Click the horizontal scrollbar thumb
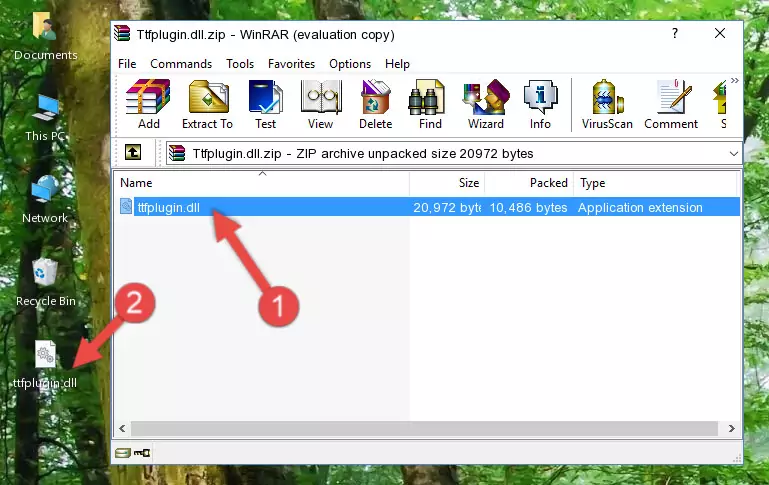769x485 pixels. click(425, 429)
